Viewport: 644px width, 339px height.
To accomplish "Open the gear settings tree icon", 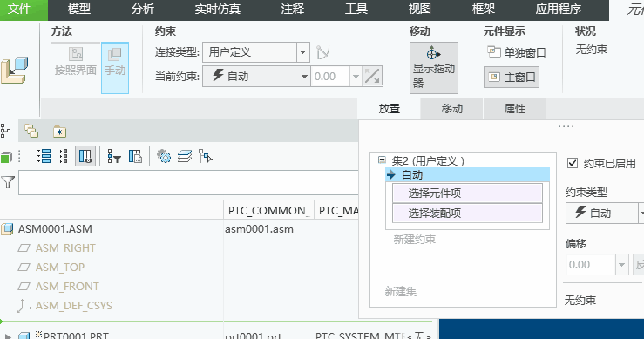I will [x=164, y=157].
